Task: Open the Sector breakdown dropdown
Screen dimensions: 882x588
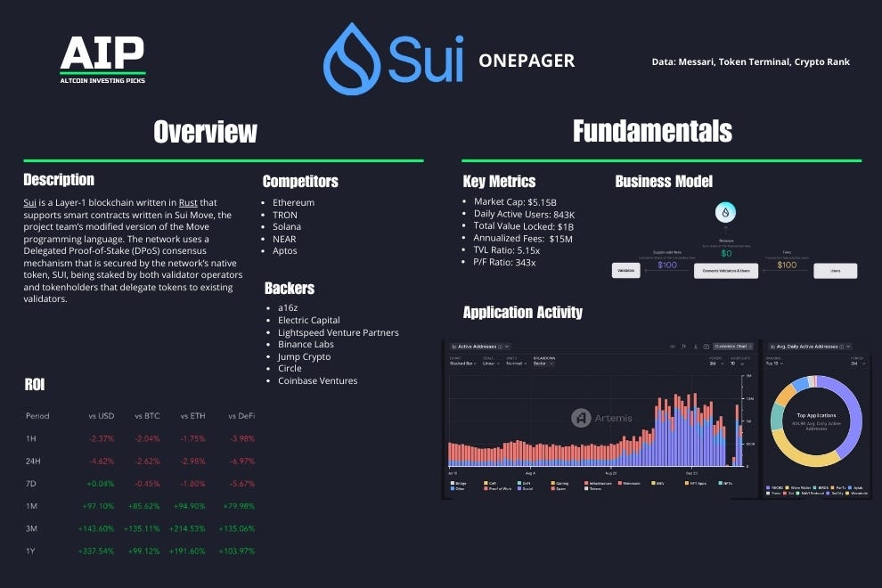Action: [x=543, y=363]
